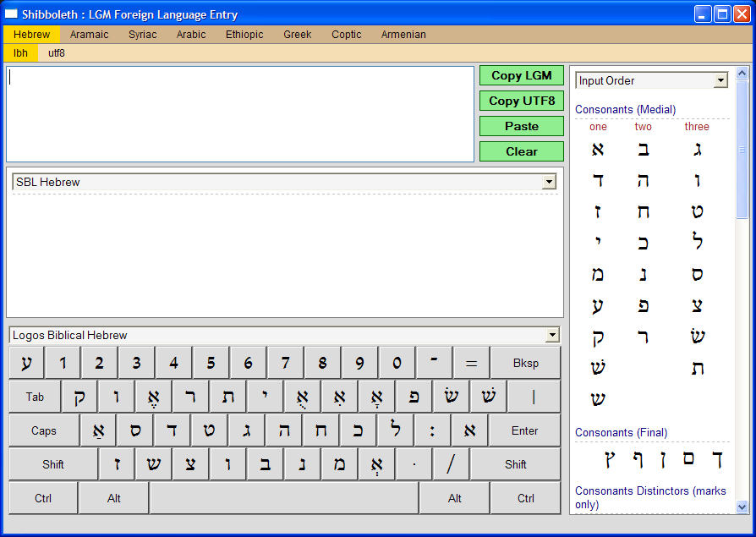The image size is (756, 537).
Task: Click the Hebrew language tab
Action: click(x=32, y=34)
